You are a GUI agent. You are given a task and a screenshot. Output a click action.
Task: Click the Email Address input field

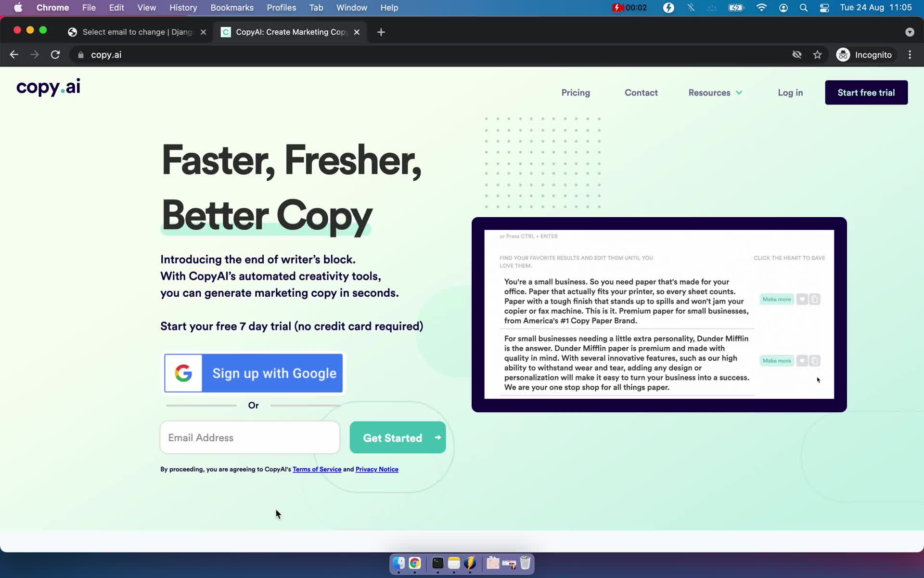(249, 437)
